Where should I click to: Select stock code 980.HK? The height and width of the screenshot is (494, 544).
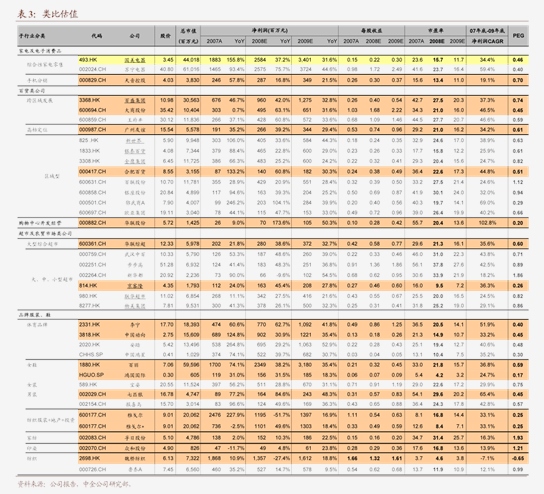[x=88, y=296]
